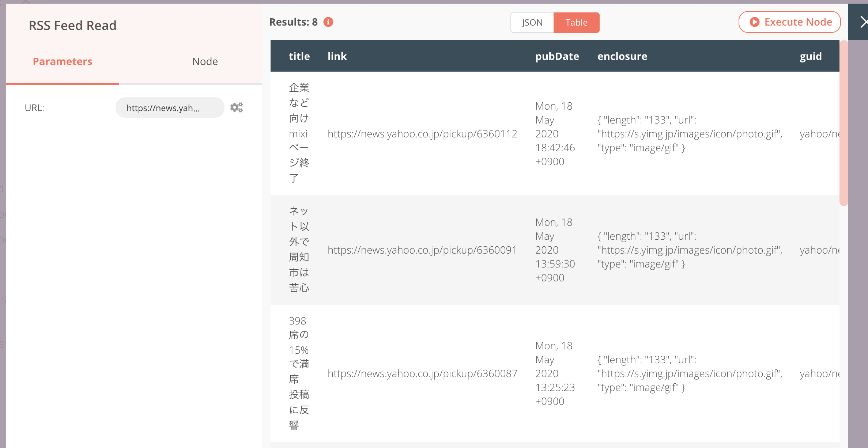Click the URL input field
This screenshot has height=448, width=868.
pos(170,108)
